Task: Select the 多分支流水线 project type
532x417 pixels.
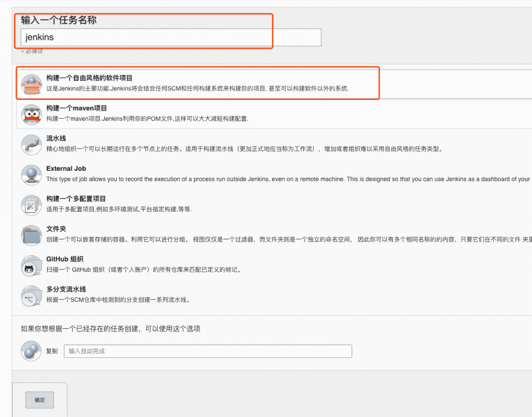Action: click(65, 289)
